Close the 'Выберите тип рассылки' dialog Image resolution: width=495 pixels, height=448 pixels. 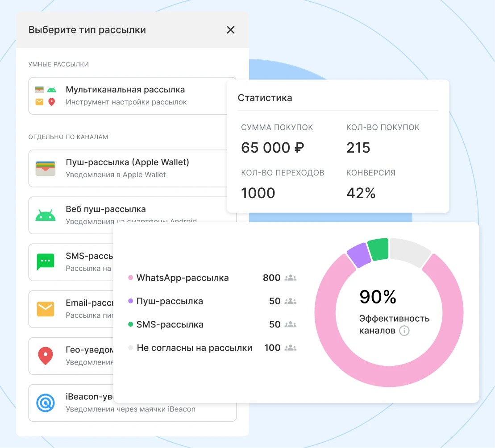point(231,30)
